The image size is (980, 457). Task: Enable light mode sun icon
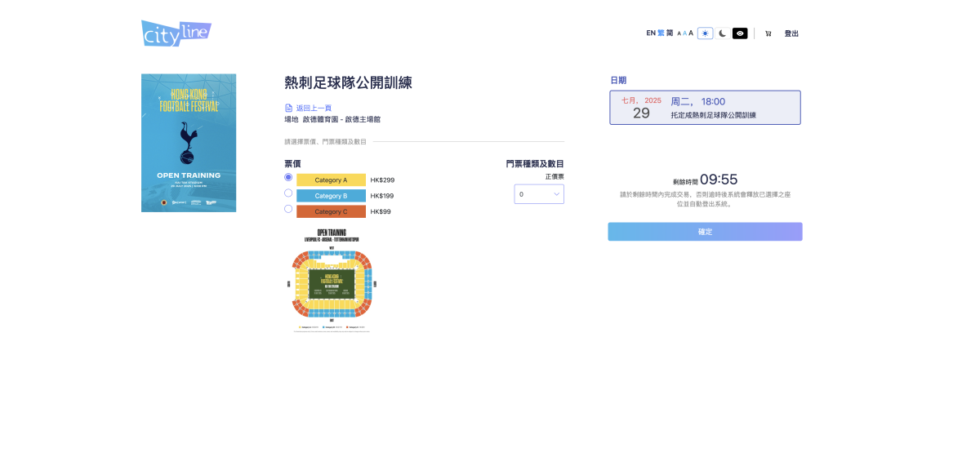coord(705,33)
